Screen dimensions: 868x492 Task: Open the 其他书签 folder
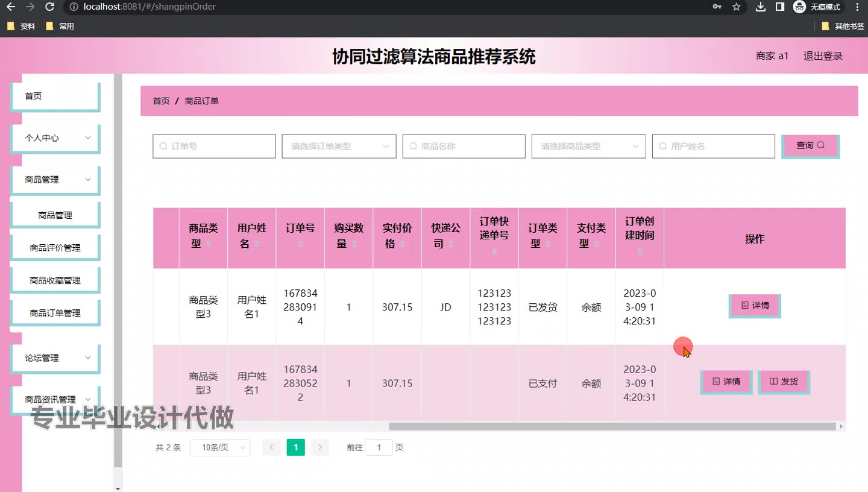pos(843,26)
